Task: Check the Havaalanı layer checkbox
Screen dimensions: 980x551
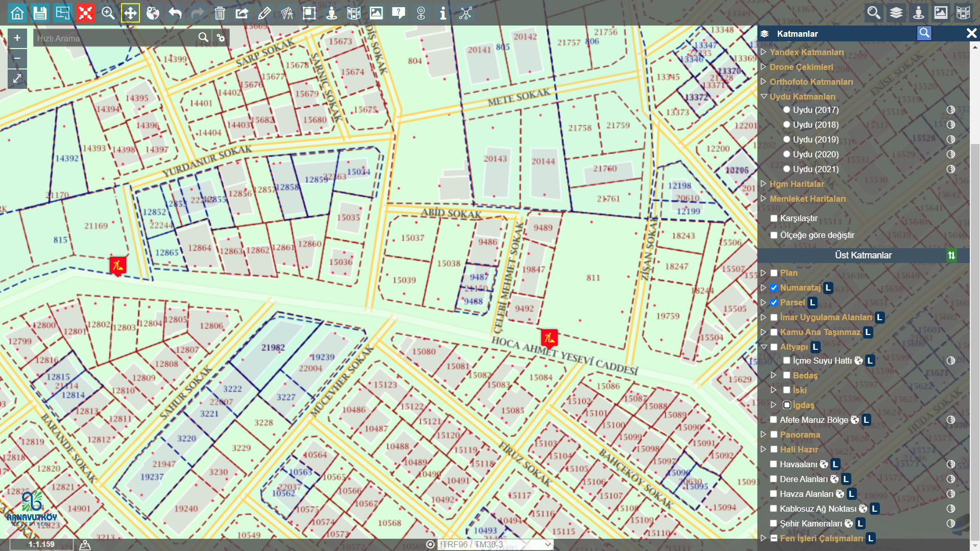Action: point(774,464)
